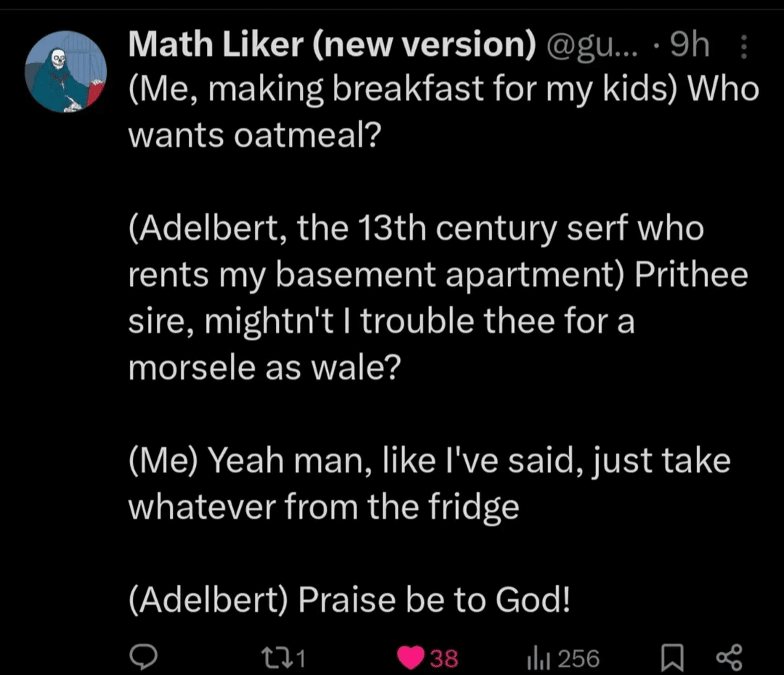Viewport: 784px width, 675px height.
Task: Open the three-dot more options menu
Action: 744,46
